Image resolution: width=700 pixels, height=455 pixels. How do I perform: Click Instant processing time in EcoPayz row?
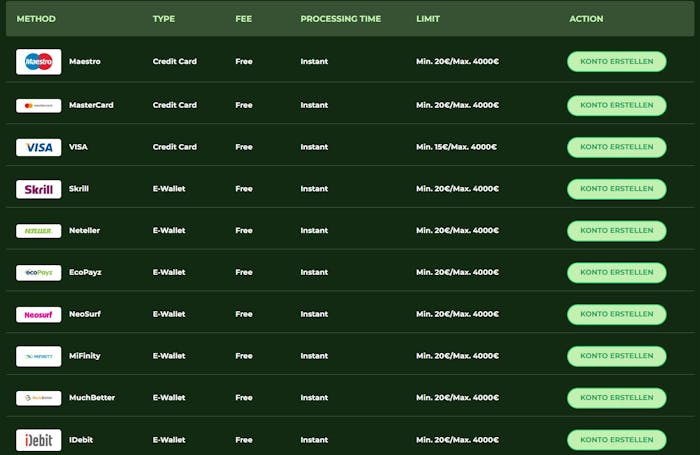pyautogui.click(x=314, y=272)
